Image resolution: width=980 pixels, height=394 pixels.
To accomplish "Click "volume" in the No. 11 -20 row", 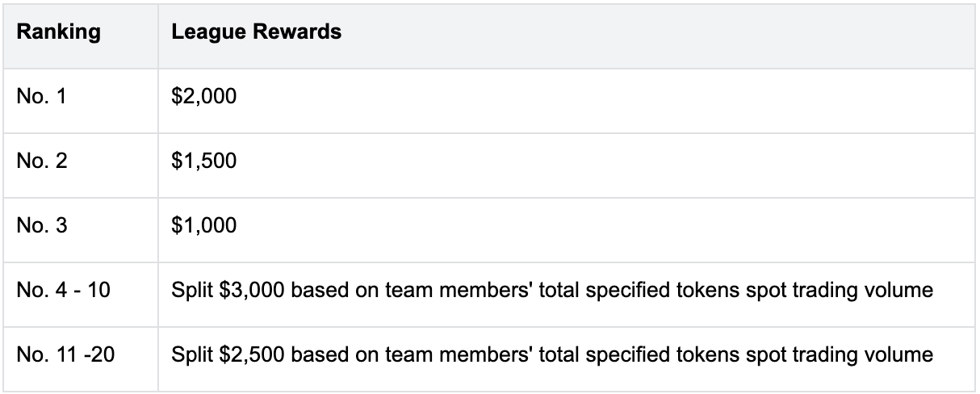I will pos(907,353).
